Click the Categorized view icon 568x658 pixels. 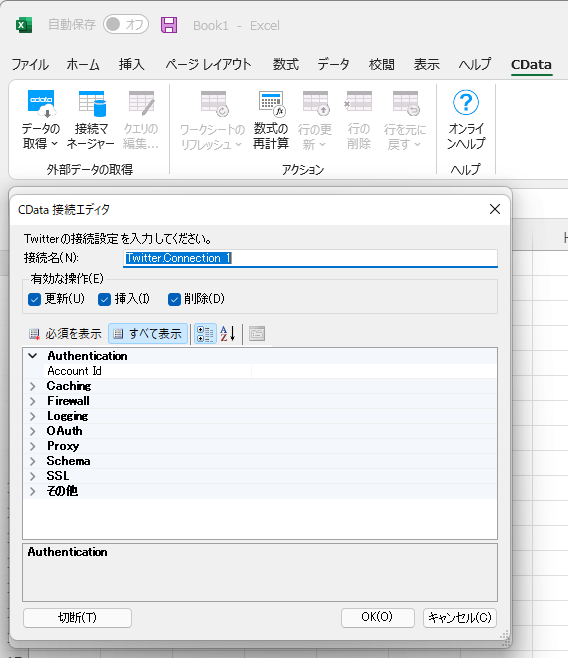pos(205,334)
